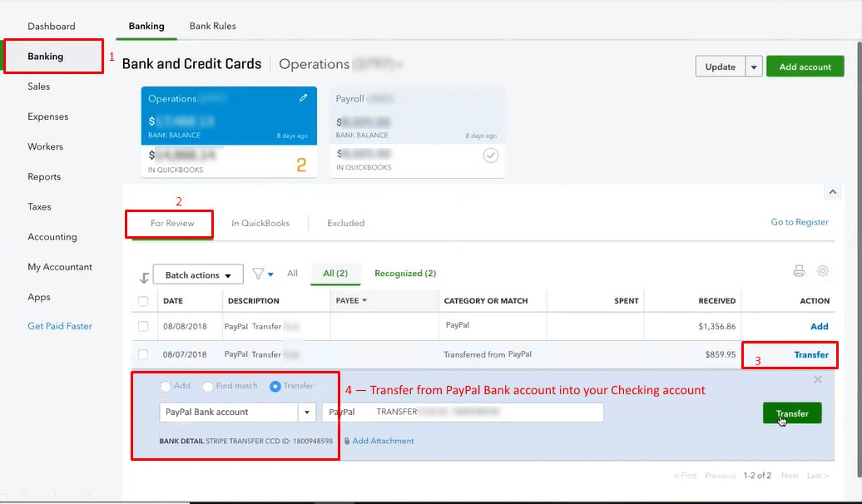Click the SPENT column header
This screenshot has height=504, width=862.
(x=627, y=300)
